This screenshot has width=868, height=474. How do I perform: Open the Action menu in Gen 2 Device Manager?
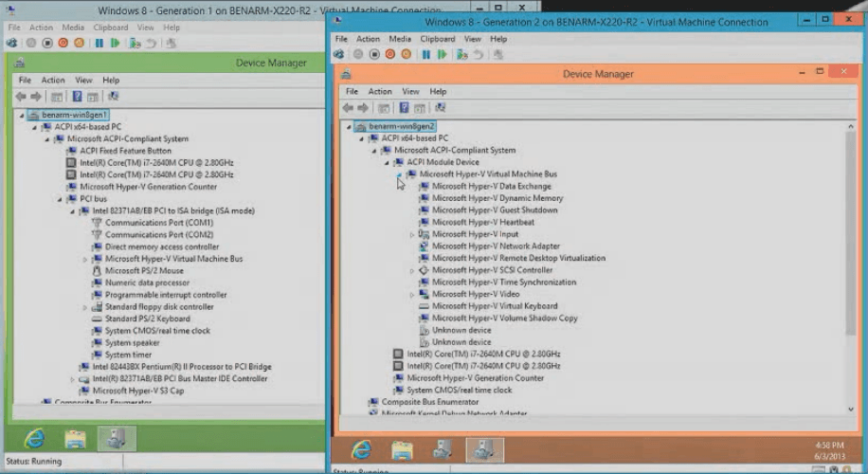[380, 91]
